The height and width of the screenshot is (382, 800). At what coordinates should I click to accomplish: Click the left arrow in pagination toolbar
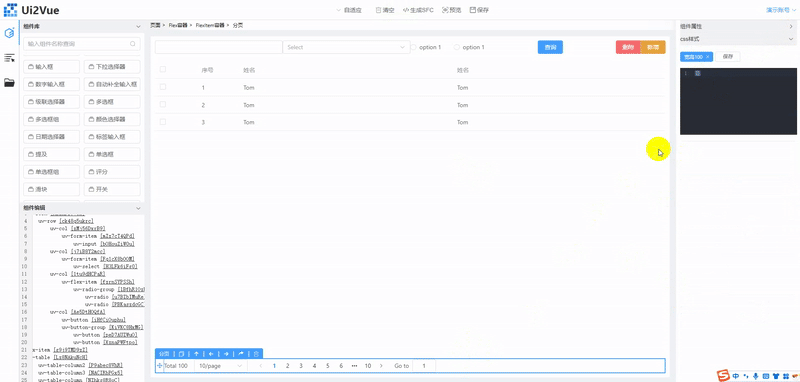(211, 353)
